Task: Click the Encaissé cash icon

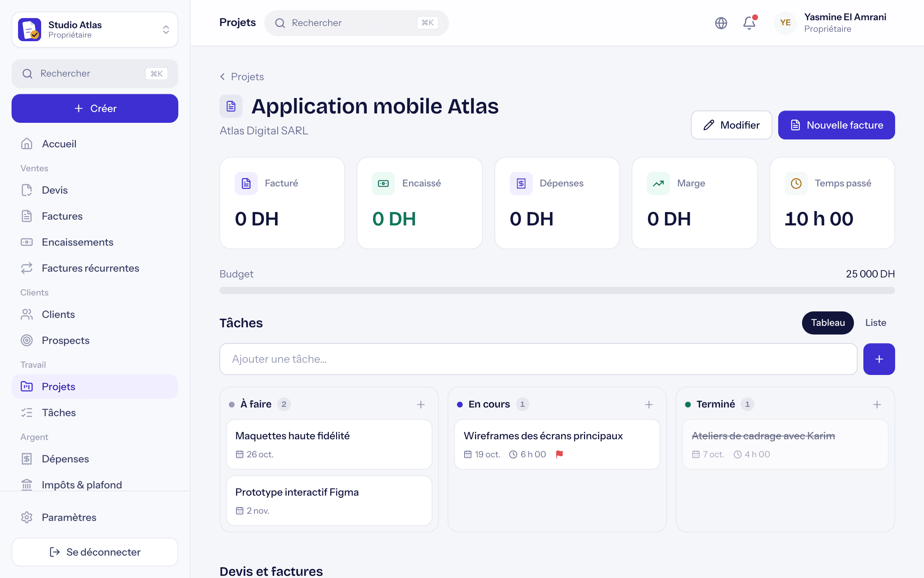Action: point(383,184)
